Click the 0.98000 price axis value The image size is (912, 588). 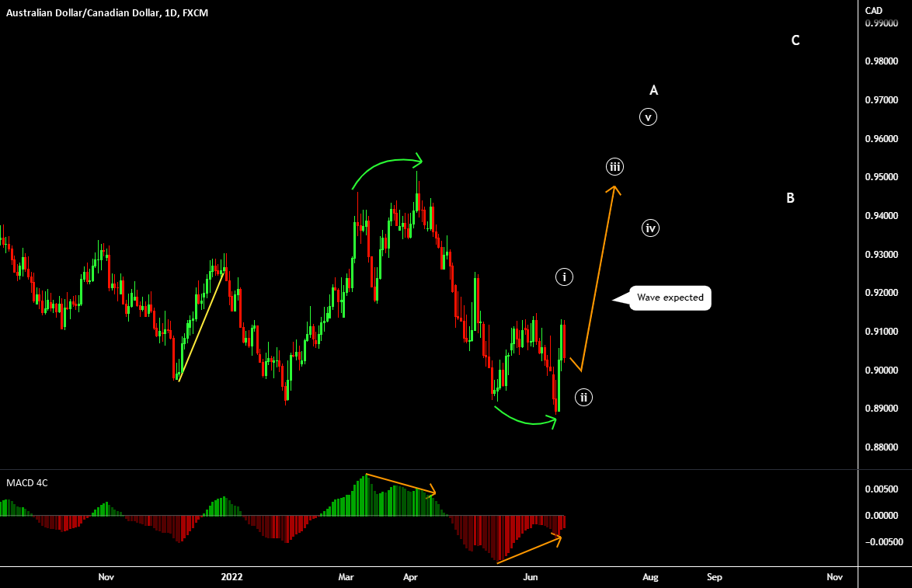(881, 61)
